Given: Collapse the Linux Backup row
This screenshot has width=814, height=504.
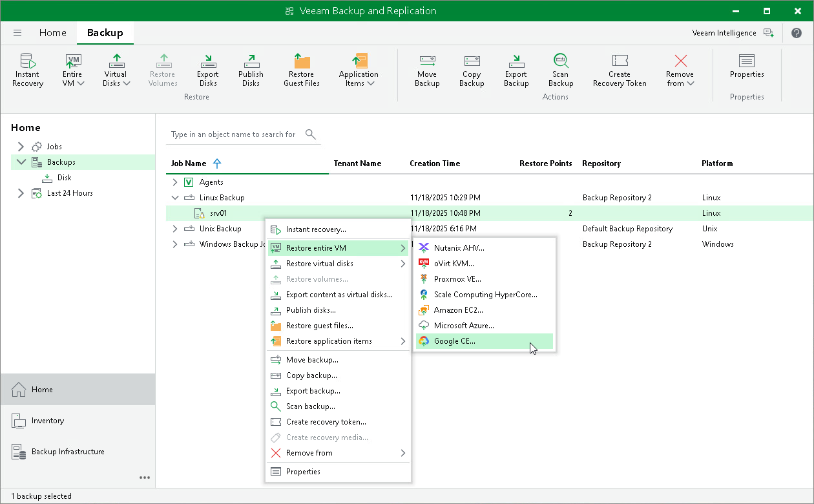Looking at the screenshot, I should pos(175,198).
